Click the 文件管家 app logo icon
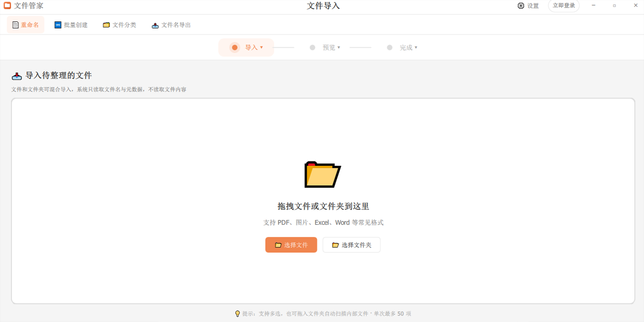The height and width of the screenshot is (322, 644). [8, 6]
